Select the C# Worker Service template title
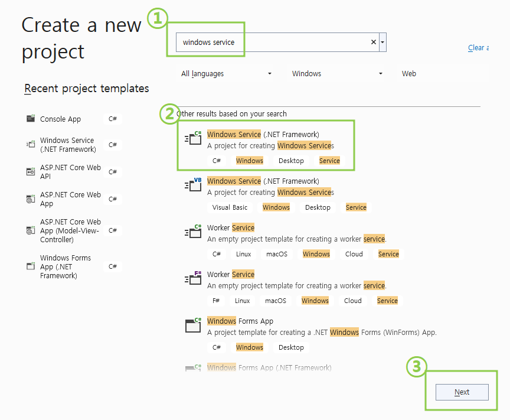 pyautogui.click(x=231, y=227)
